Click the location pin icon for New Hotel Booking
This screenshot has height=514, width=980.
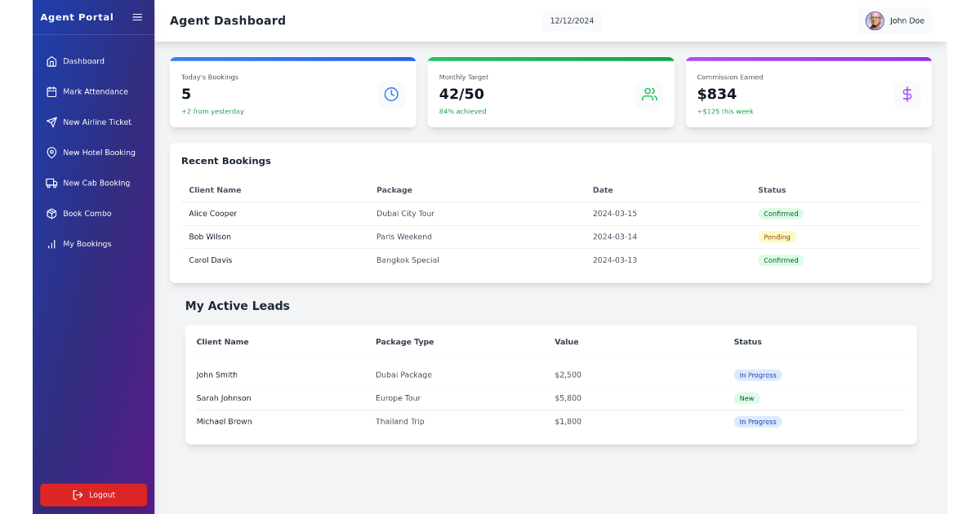51,153
